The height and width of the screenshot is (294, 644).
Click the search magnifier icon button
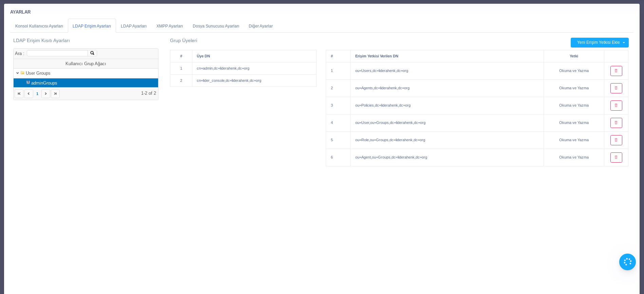(x=92, y=53)
